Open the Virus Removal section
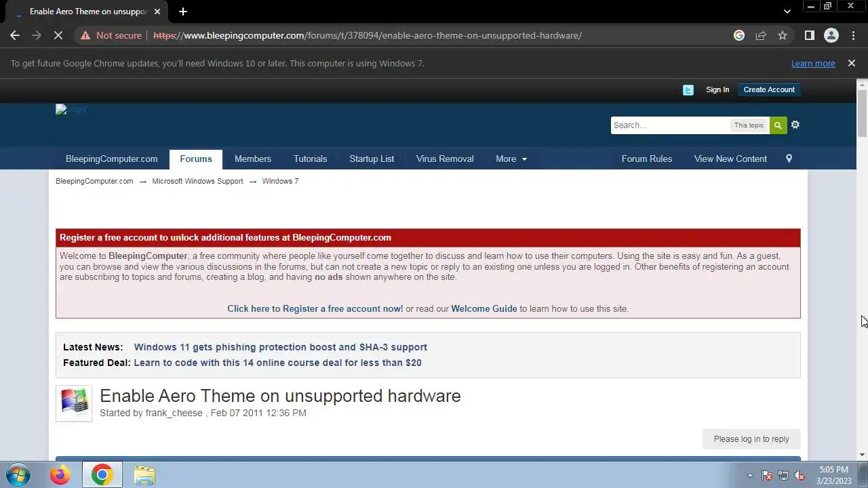 tap(445, 159)
